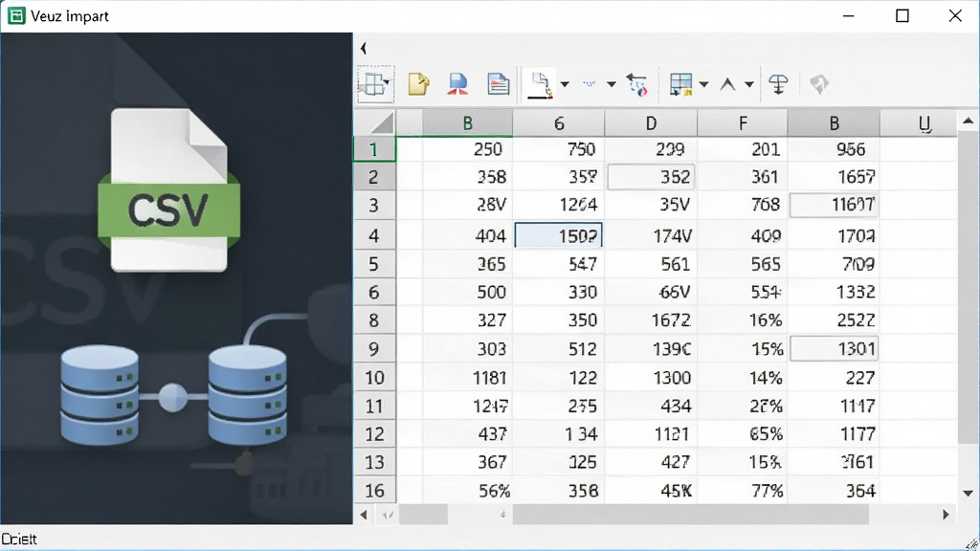
Task: Click the umbrella-shaped toolbar icon
Action: point(778,84)
